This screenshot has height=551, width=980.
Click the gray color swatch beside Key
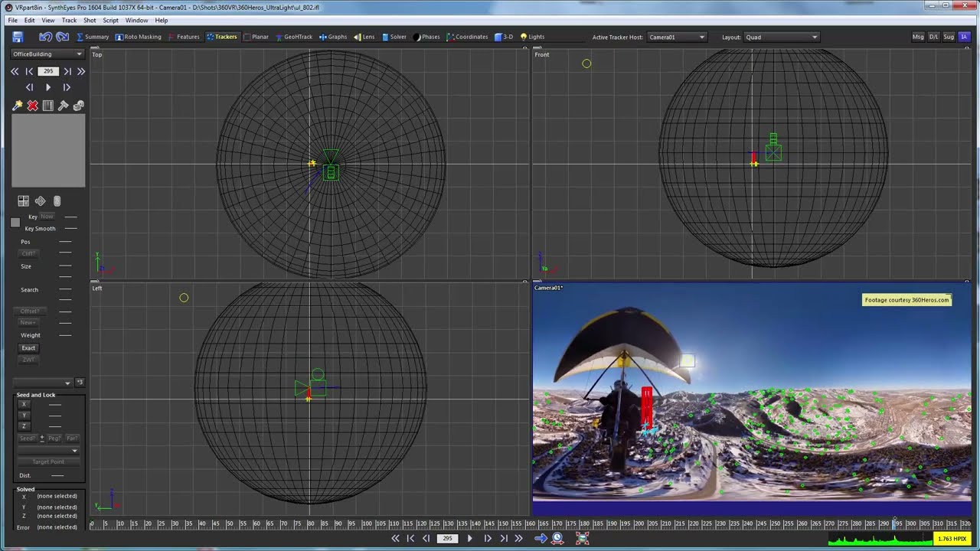pyautogui.click(x=15, y=222)
